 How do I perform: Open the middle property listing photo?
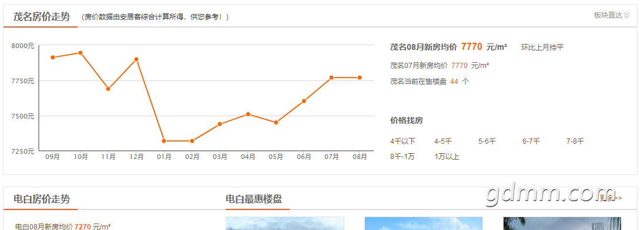(424, 224)
